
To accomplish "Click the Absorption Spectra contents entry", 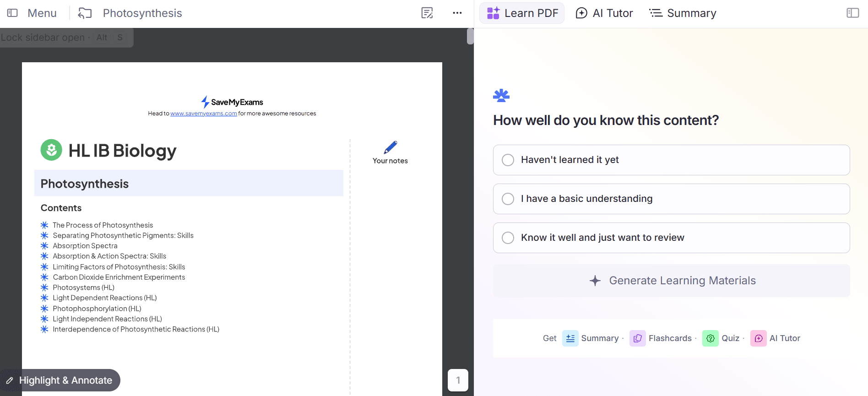I will (85, 246).
